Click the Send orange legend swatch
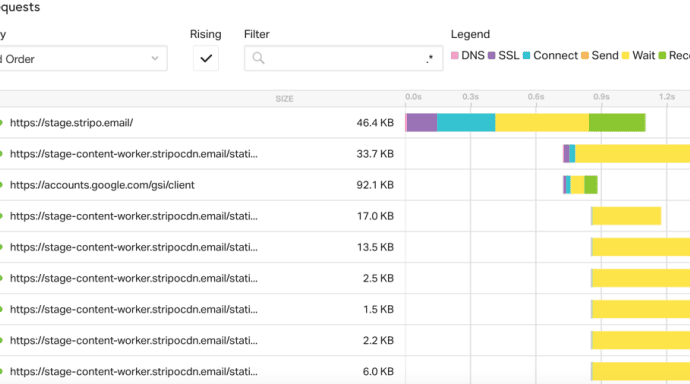Screen dimensions: 690x384 [x=585, y=55]
